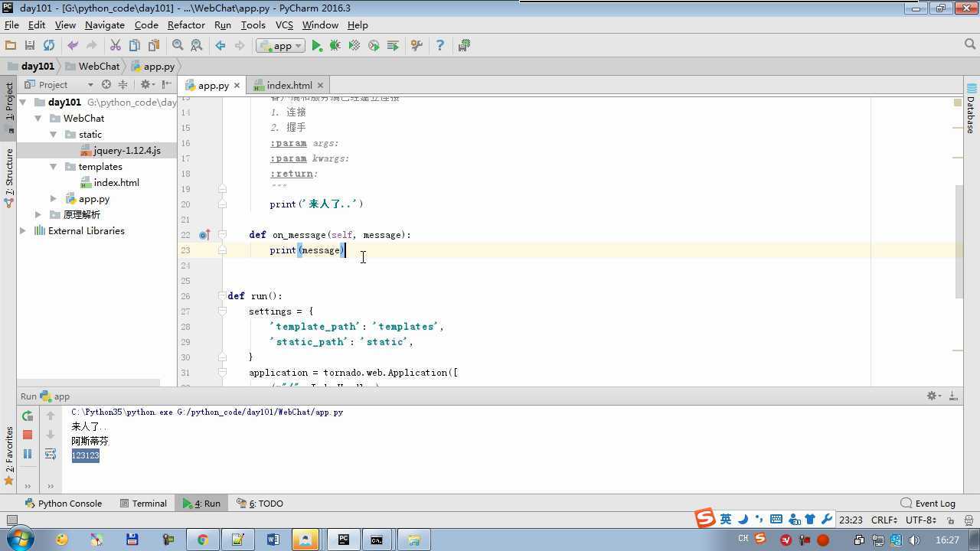Open the Terminal tool window
The width and height of the screenshot is (980, 551).
143,503
